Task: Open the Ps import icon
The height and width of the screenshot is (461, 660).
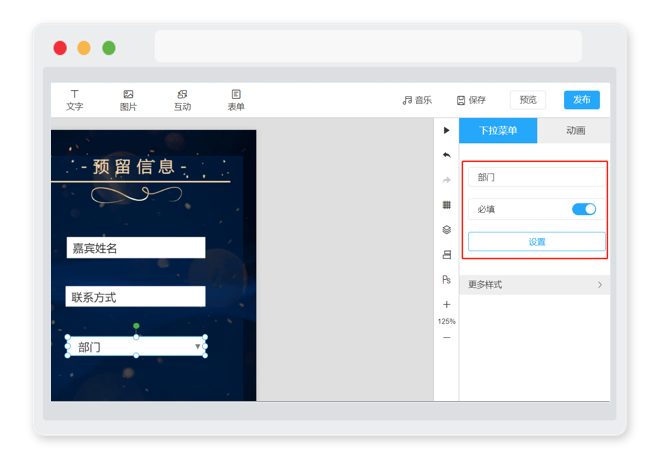Action: pos(447,280)
